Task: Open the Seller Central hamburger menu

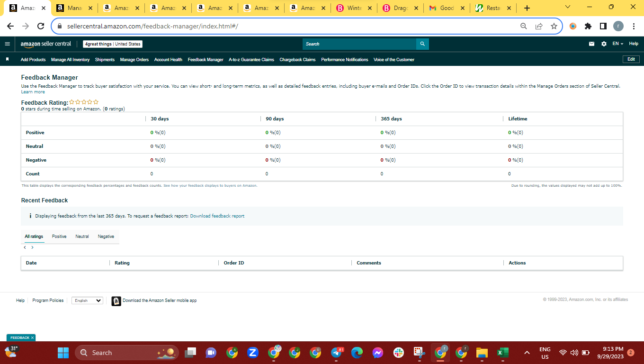Action: coord(7,44)
